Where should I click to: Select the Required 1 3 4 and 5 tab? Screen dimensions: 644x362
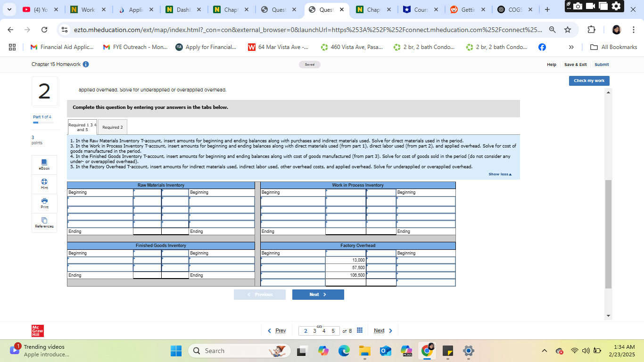[x=83, y=127]
